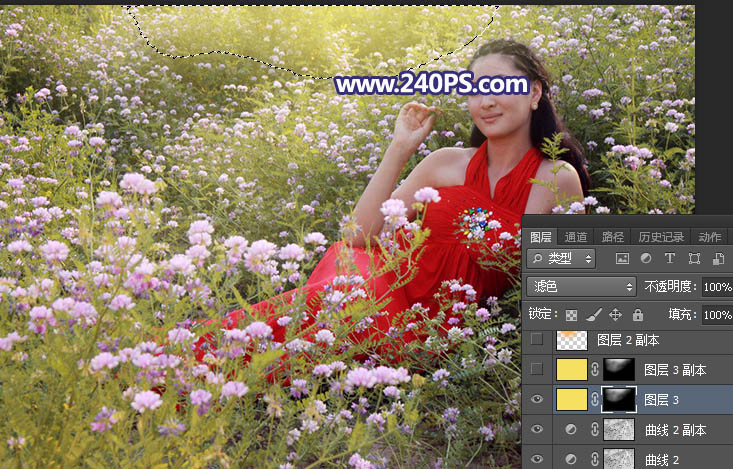Enable lock image pixels brush icon
The height and width of the screenshot is (469, 733).
pos(593,314)
